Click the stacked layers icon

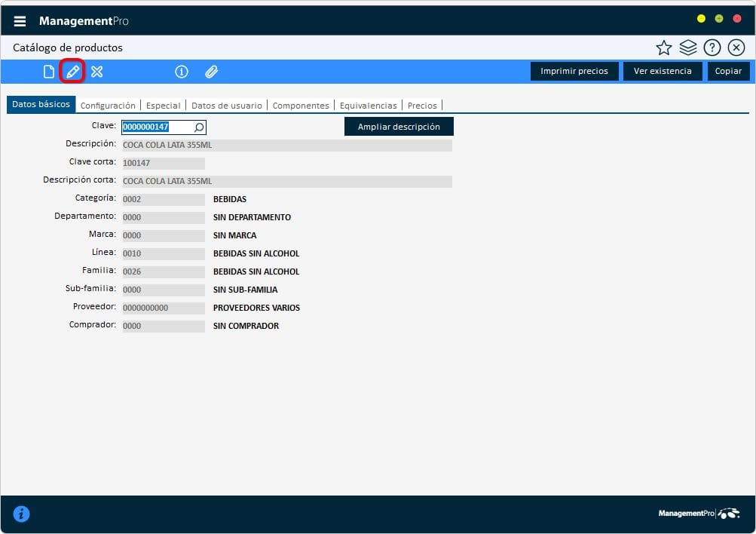click(x=687, y=48)
